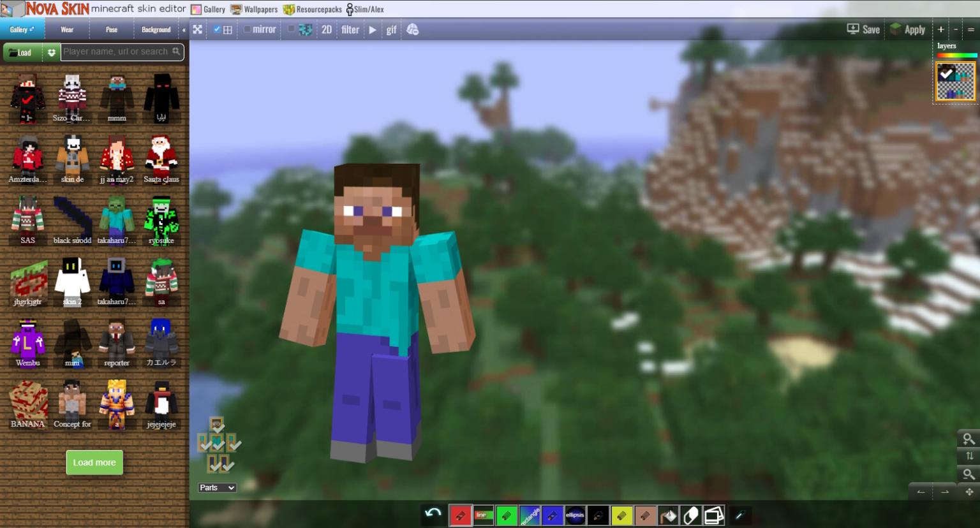Select the Fill bucket tool

667,515
